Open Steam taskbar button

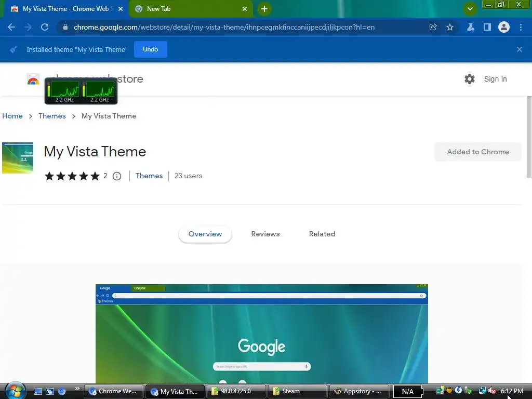tap(298, 392)
